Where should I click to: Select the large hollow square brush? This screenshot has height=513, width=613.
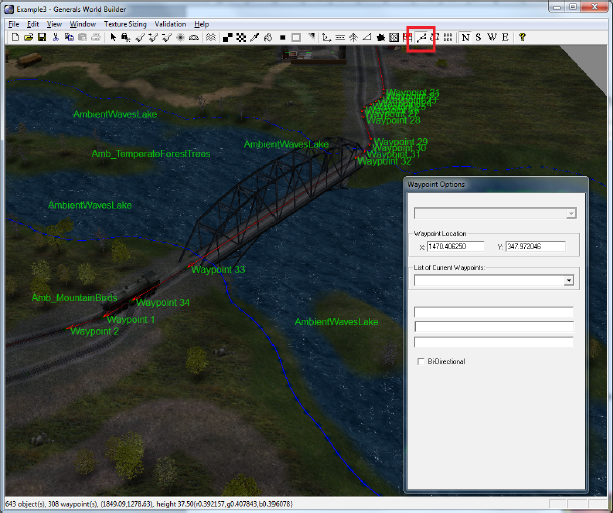[296, 38]
